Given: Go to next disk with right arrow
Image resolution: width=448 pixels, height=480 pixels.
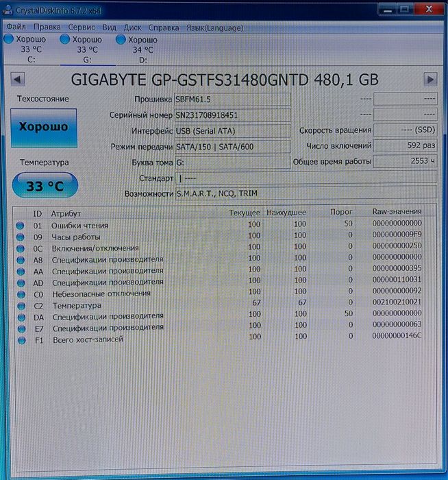Looking at the screenshot, I should pos(430,80).
